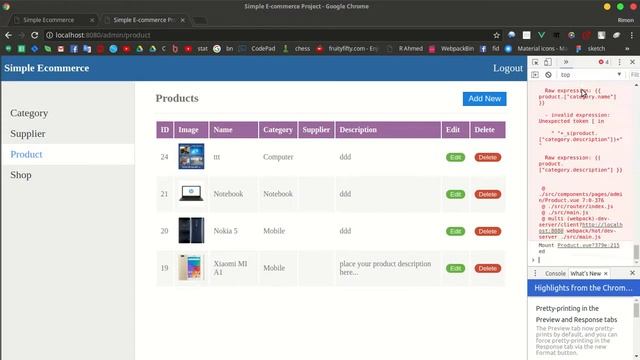640x360 pixels.
Task: Click the Description column header
Action: (388, 130)
